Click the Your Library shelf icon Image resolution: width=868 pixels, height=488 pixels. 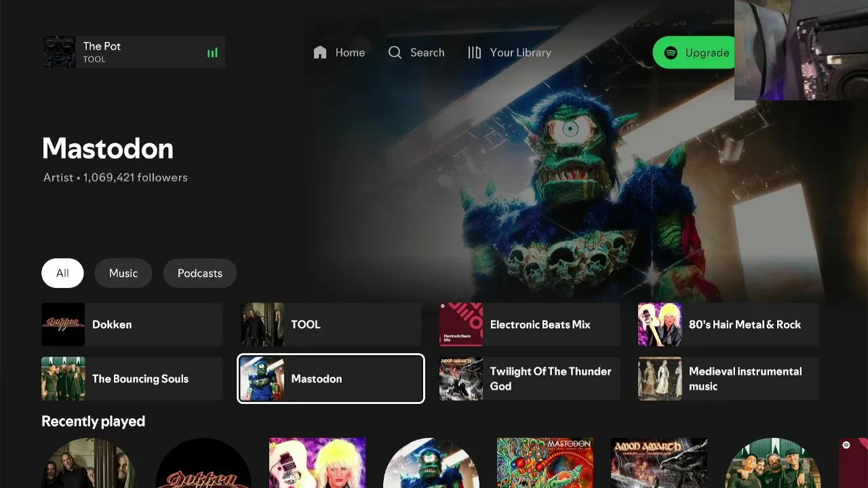pos(475,52)
